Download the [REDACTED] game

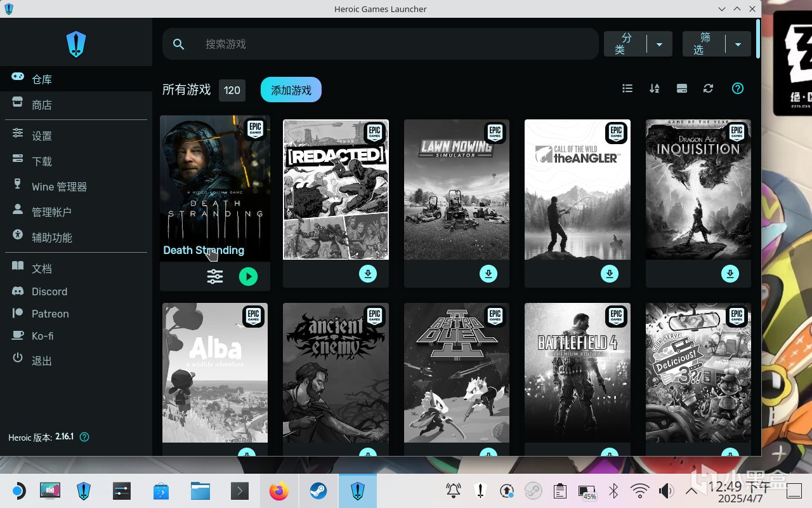coord(368,274)
